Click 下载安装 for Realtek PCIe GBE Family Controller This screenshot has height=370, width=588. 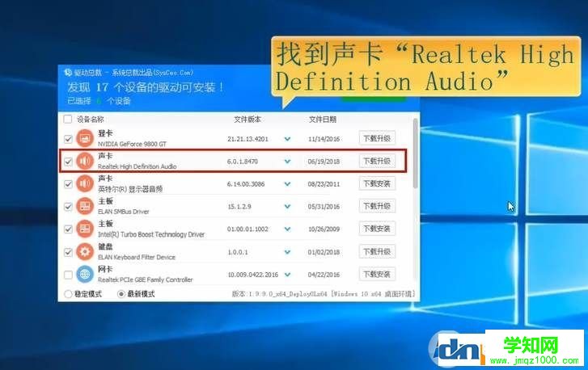377,274
